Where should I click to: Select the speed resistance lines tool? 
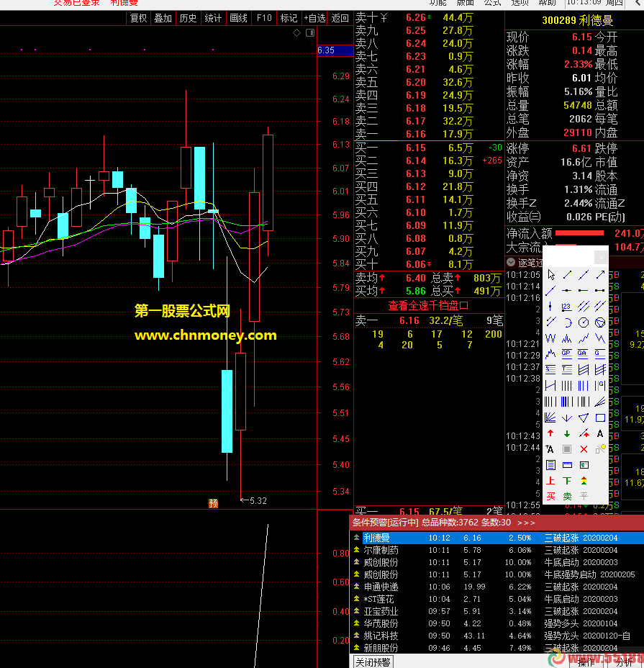click(600, 402)
